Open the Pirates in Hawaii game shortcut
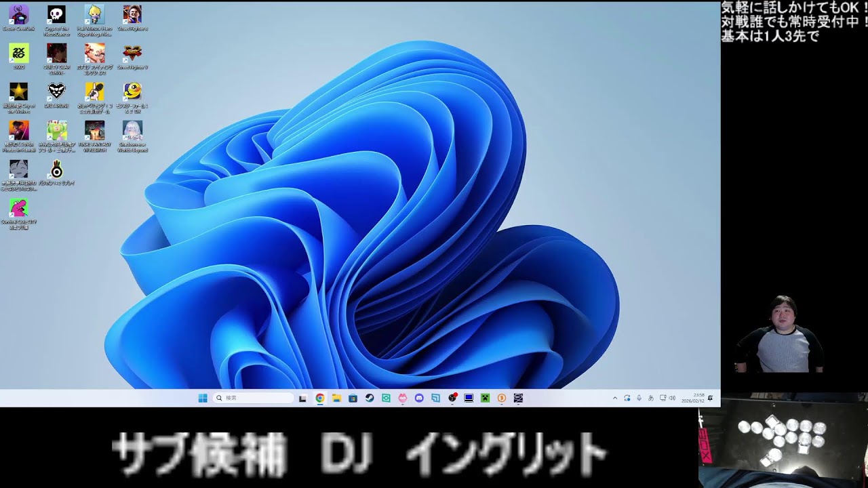This screenshot has width=868, height=488. click(18, 136)
